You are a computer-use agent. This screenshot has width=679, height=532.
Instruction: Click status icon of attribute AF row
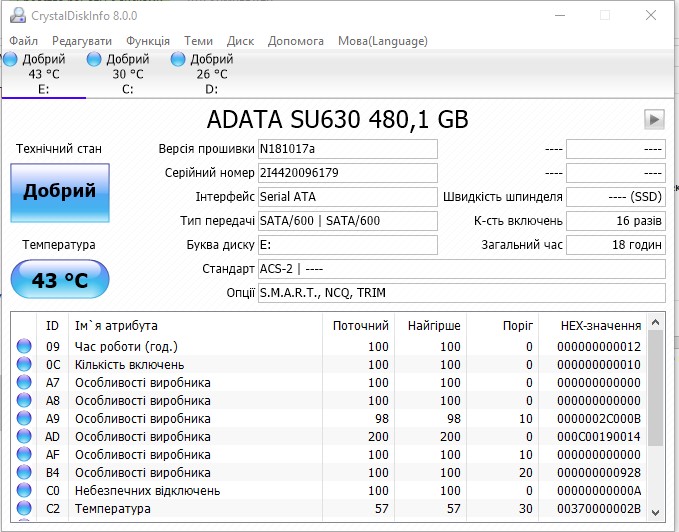[x=24, y=454]
